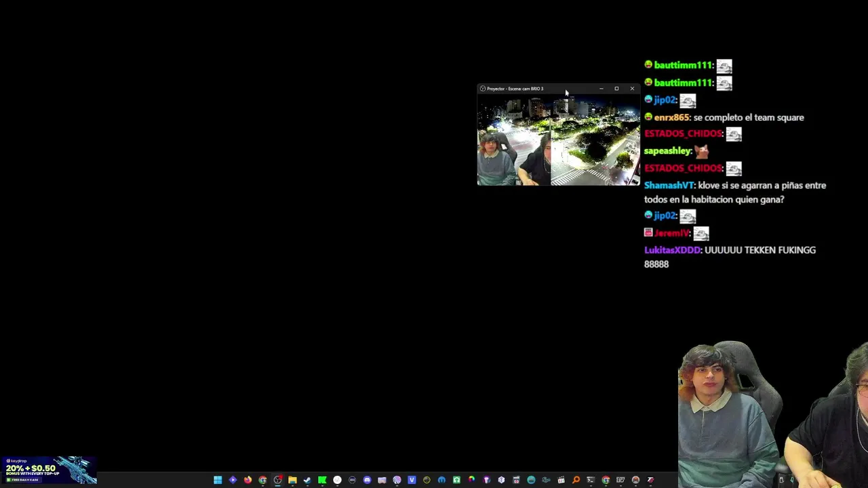Click the blue V app taskbar icon
Viewport: 868px width, 488px height.
[x=412, y=480]
